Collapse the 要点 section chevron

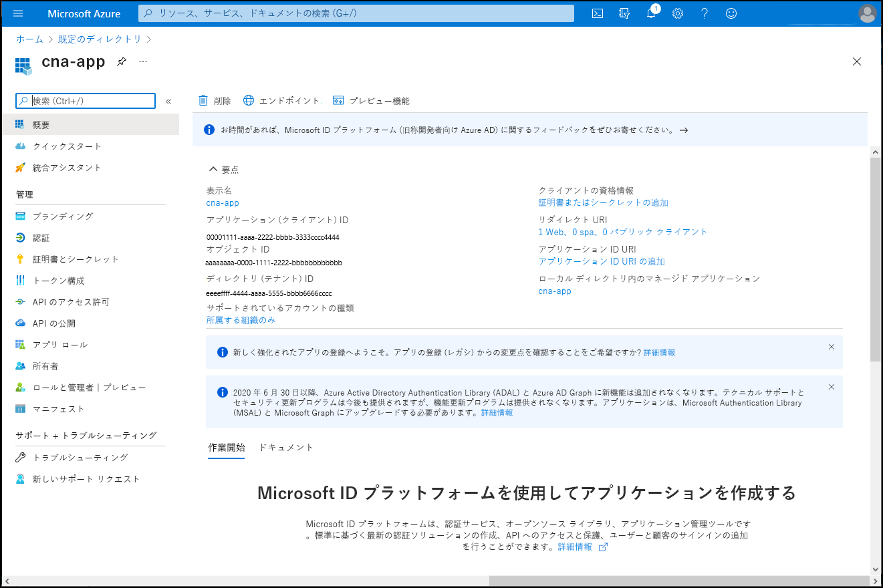pos(213,170)
